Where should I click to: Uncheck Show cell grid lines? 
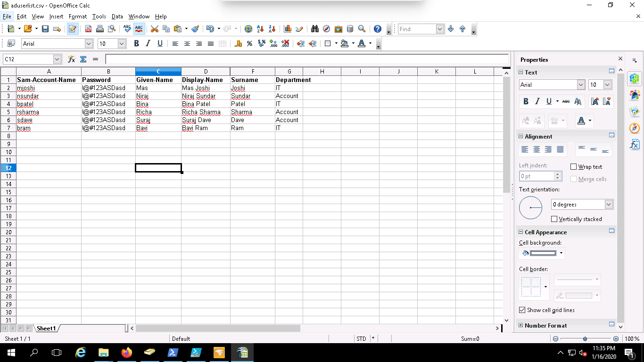(x=522, y=310)
